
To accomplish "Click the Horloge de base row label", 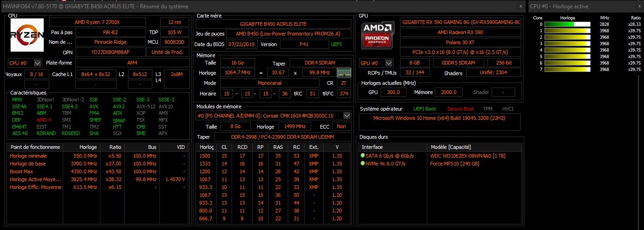I will pyautogui.click(x=28, y=164).
